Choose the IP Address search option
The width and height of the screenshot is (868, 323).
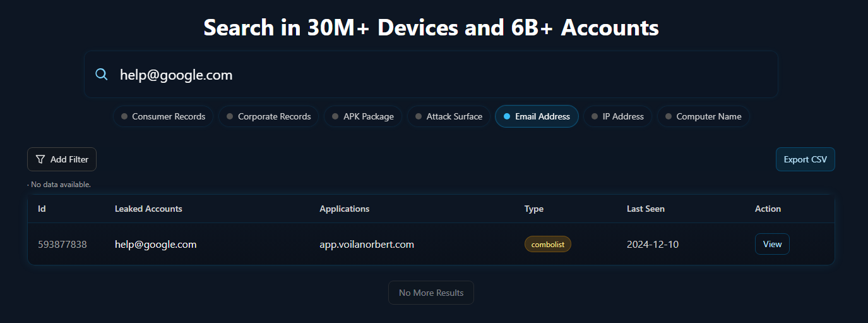(x=617, y=116)
